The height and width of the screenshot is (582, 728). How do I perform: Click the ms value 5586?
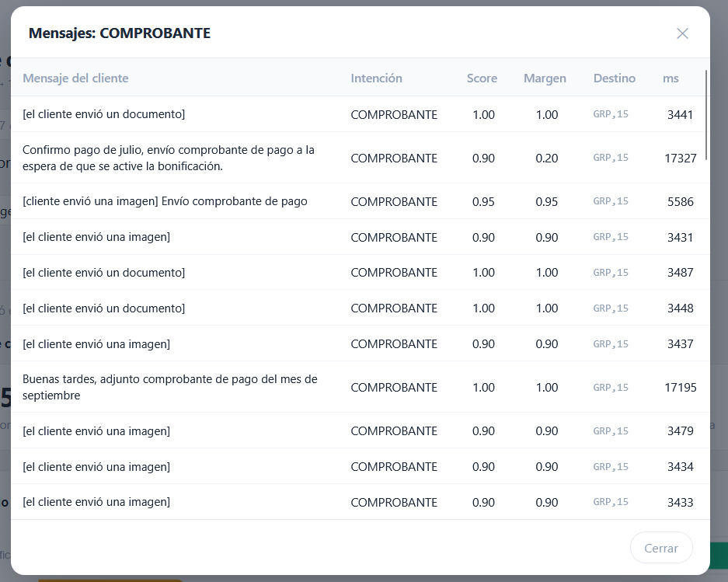680,201
